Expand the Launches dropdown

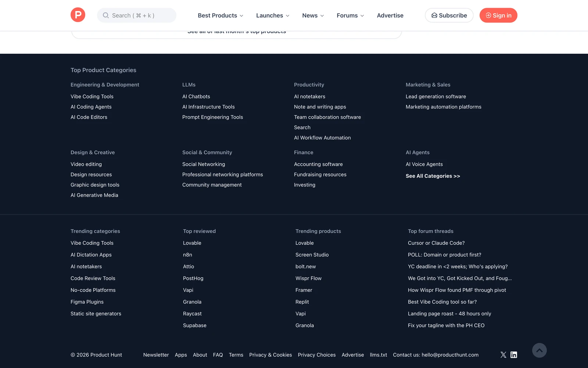click(273, 15)
